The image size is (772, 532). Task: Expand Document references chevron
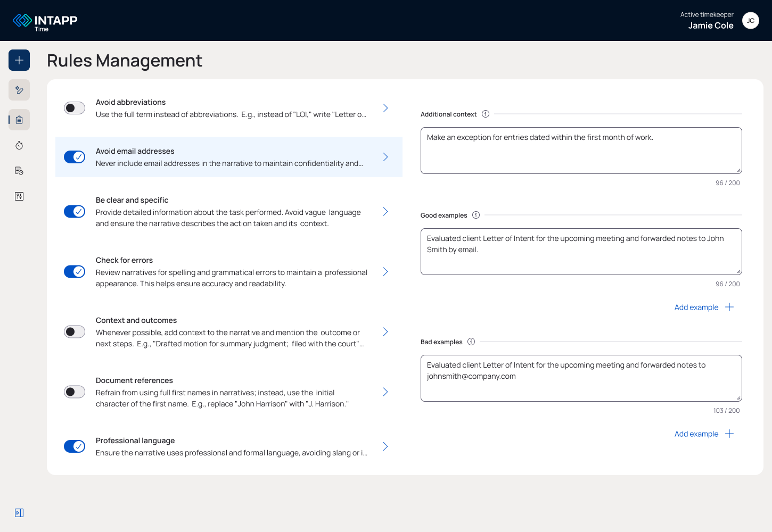385,392
